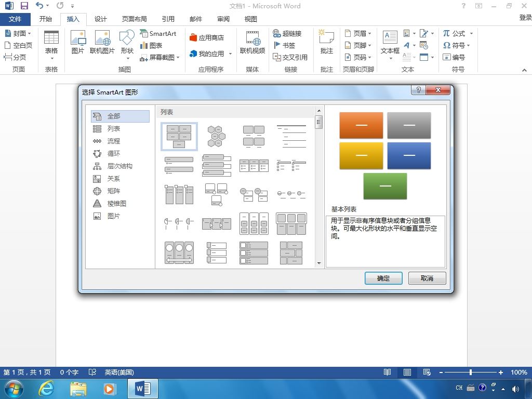532x399 pixels.
Task: Insert a 超链接 hyperlink
Action: point(287,33)
